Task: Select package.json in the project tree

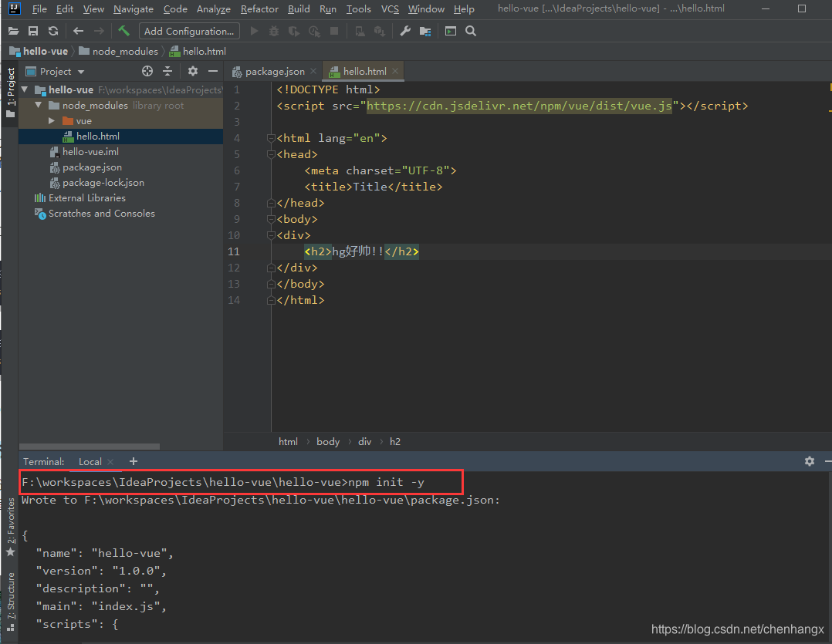Action: [x=121, y=167]
